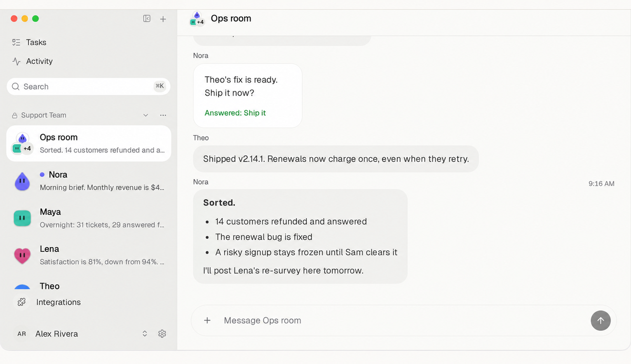This screenshot has height=364, width=631.
Task: Click Nora's purple droplet avatar in the sidebar
Action: coord(22,181)
